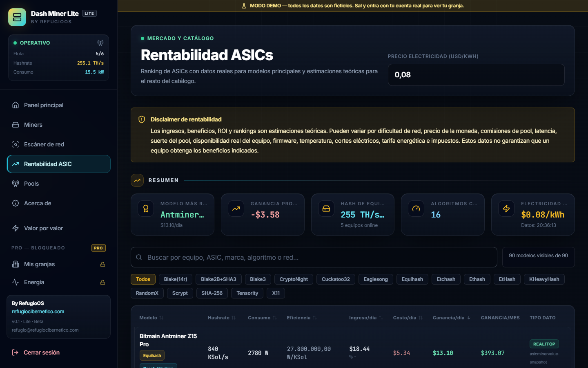Image resolution: width=588 pixels, height=368 pixels.
Task: Sort table by Modelo column
Action: (151, 318)
